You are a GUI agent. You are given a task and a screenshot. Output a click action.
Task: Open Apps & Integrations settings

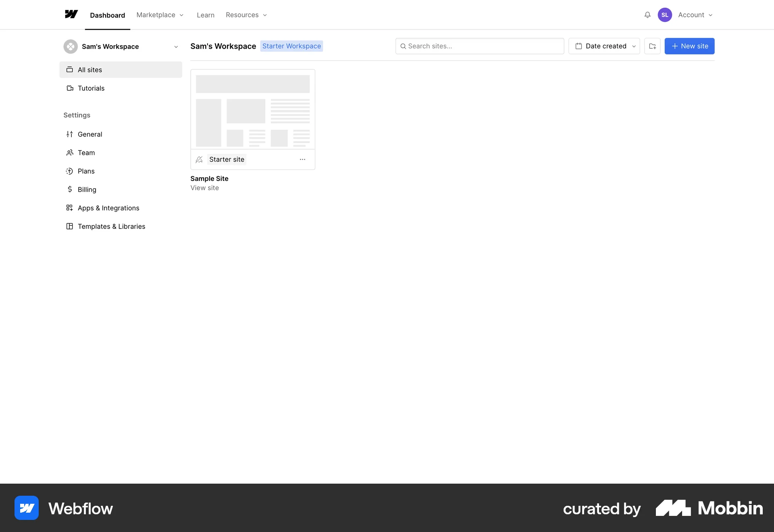click(108, 208)
